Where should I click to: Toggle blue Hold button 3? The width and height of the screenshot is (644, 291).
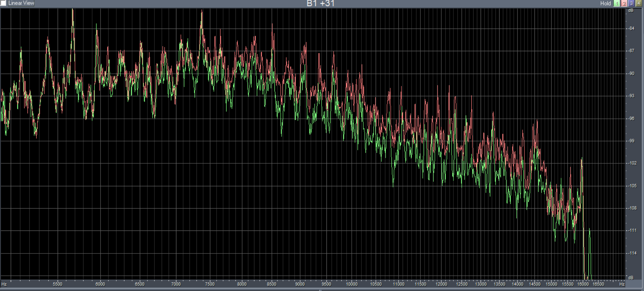[x=631, y=3]
